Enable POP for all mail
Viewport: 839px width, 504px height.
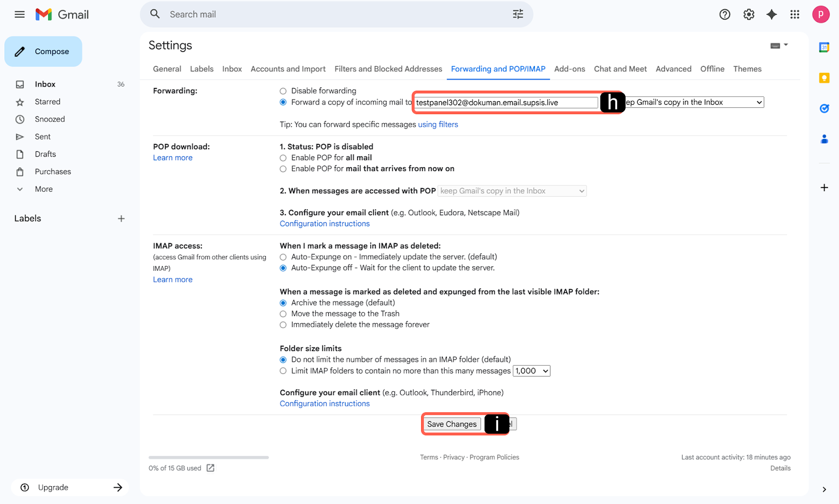coord(283,158)
